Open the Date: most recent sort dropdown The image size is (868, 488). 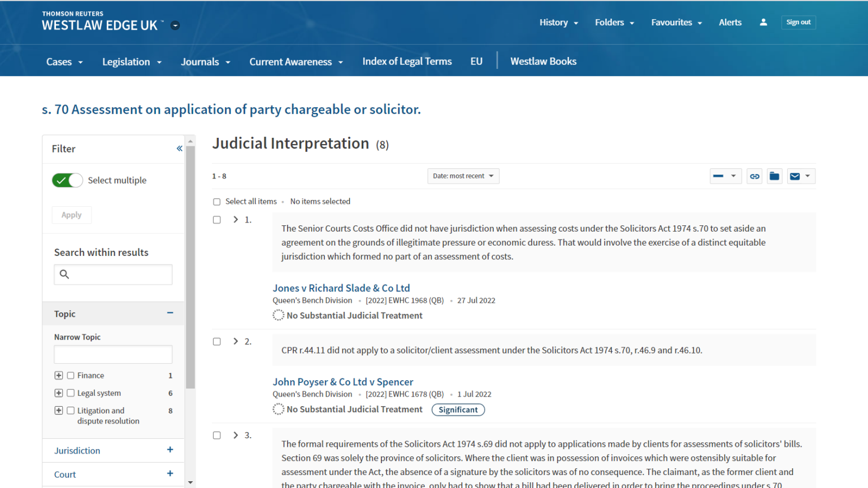pyautogui.click(x=463, y=176)
